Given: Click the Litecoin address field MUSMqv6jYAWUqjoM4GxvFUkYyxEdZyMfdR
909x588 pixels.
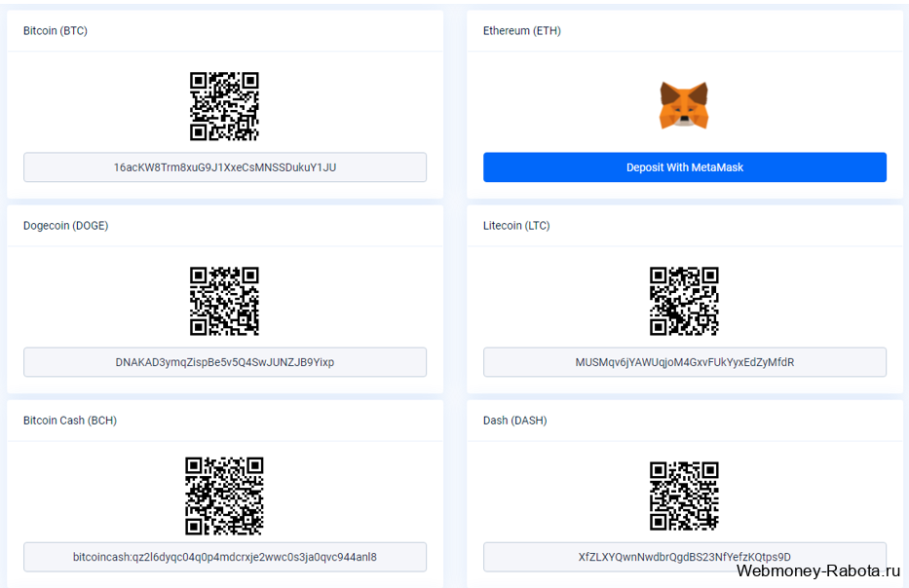Looking at the screenshot, I should [x=685, y=362].
